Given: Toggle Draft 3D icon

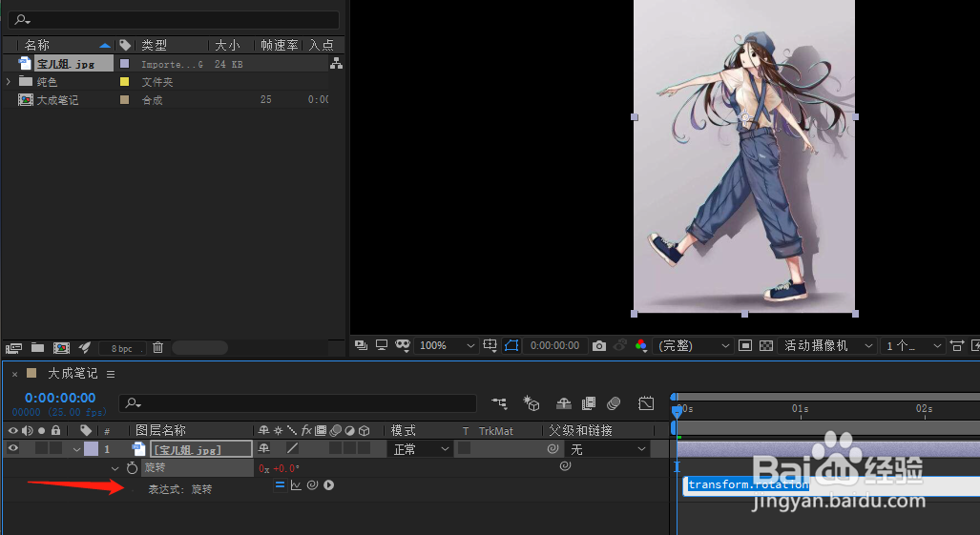Looking at the screenshot, I should click(532, 403).
